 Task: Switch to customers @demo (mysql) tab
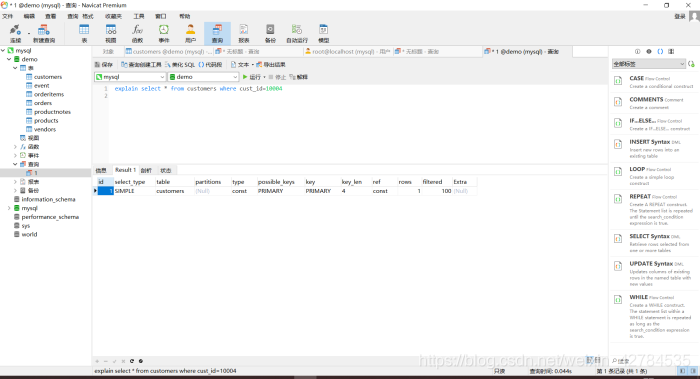point(169,51)
